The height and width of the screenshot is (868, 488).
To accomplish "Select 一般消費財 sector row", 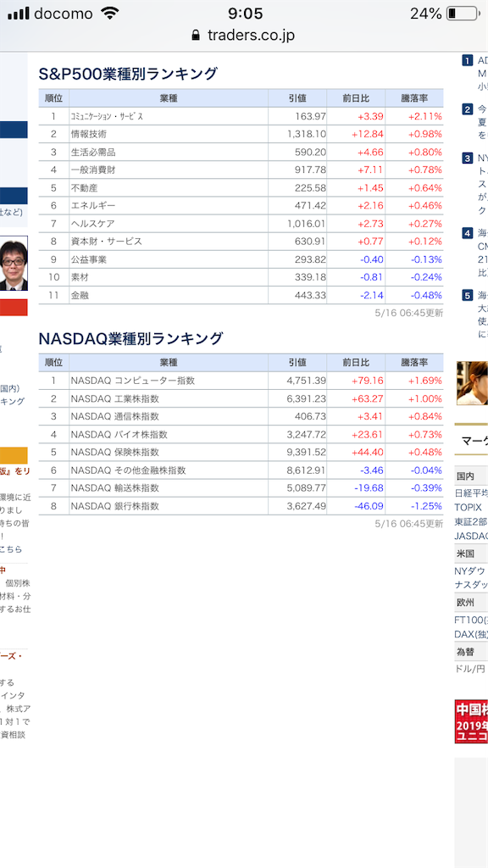I will coord(241,170).
